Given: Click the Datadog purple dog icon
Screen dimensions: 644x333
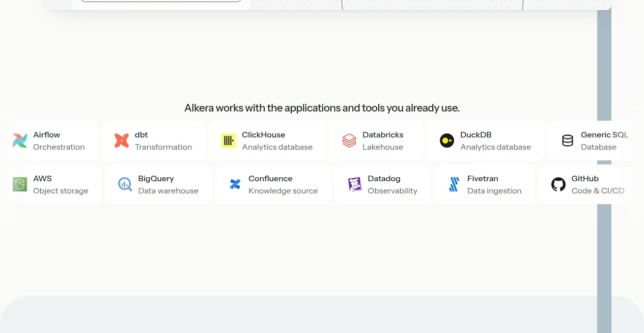Looking at the screenshot, I should tap(354, 184).
